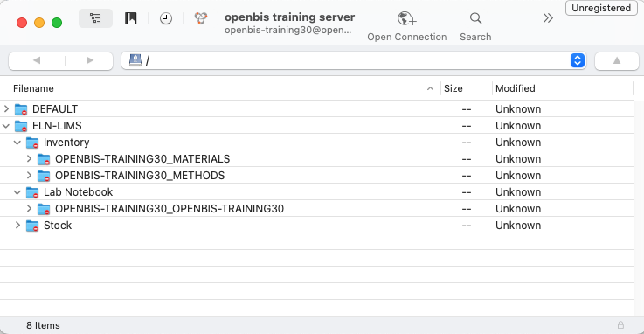Show more toolbar items via double chevron

pos(548,18)
